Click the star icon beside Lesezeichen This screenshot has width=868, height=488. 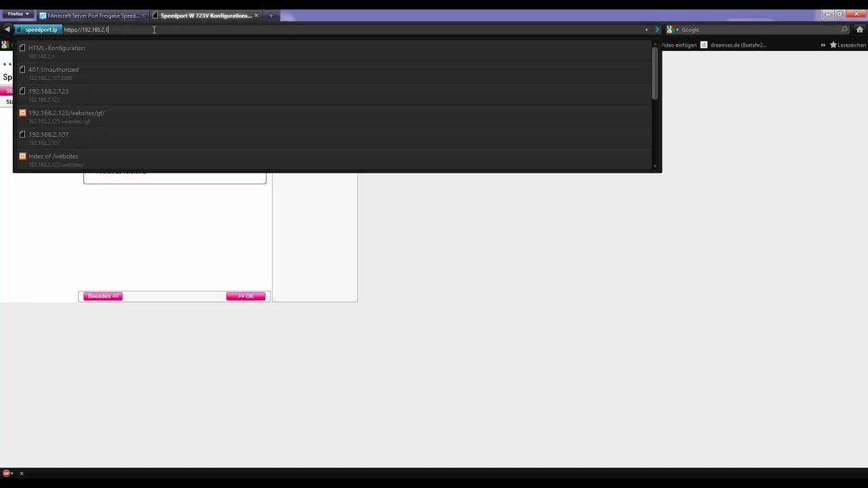[x=833, y=45]
